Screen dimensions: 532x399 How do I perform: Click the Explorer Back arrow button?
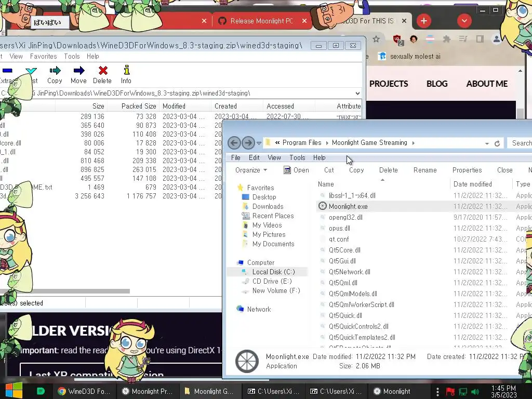(234, 143)
